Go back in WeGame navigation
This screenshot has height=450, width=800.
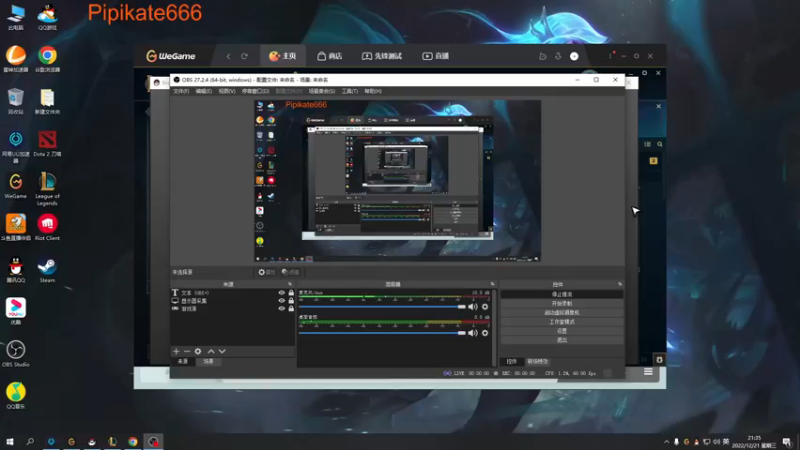pos(228,56)
